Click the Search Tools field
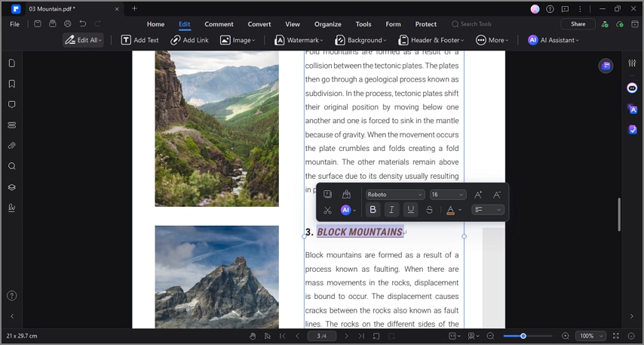This screenshot has height=345, width=644. [x=471, y=24]
